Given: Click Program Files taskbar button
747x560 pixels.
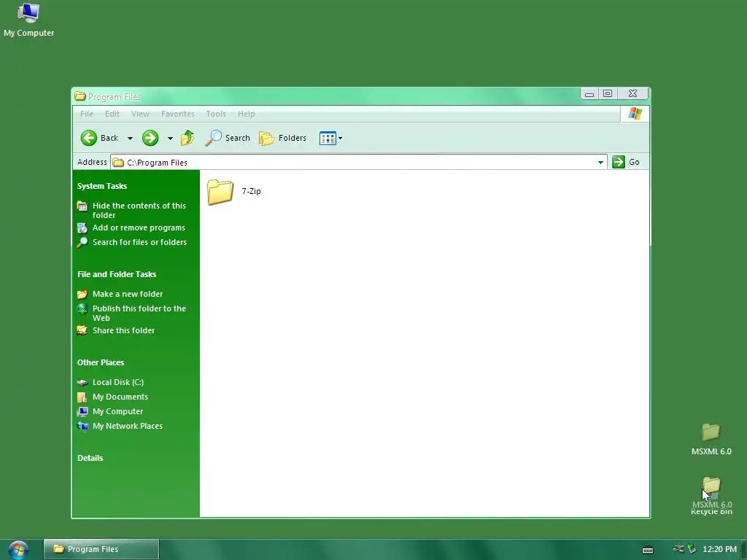Looking at the screenshot, I should tap(101, 549).
